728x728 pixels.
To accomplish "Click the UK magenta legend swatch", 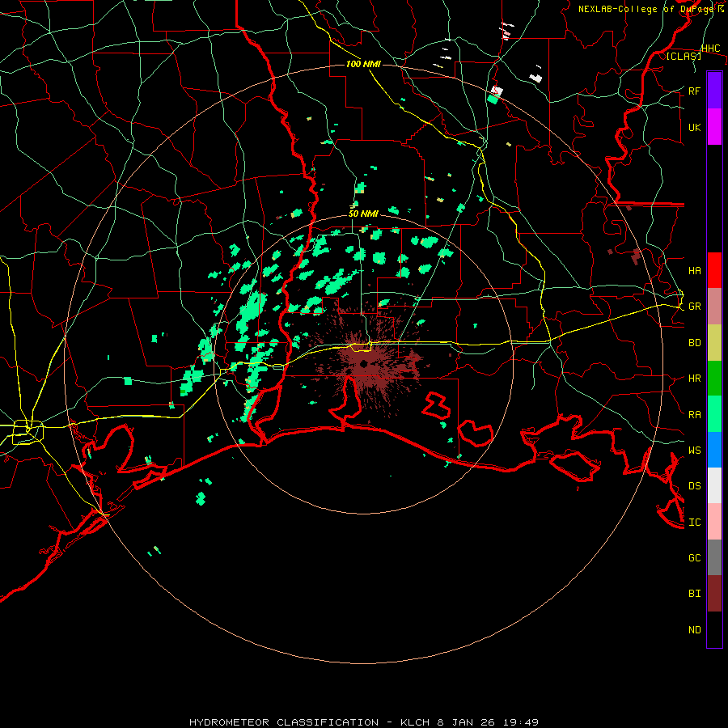I will [714, 127].
